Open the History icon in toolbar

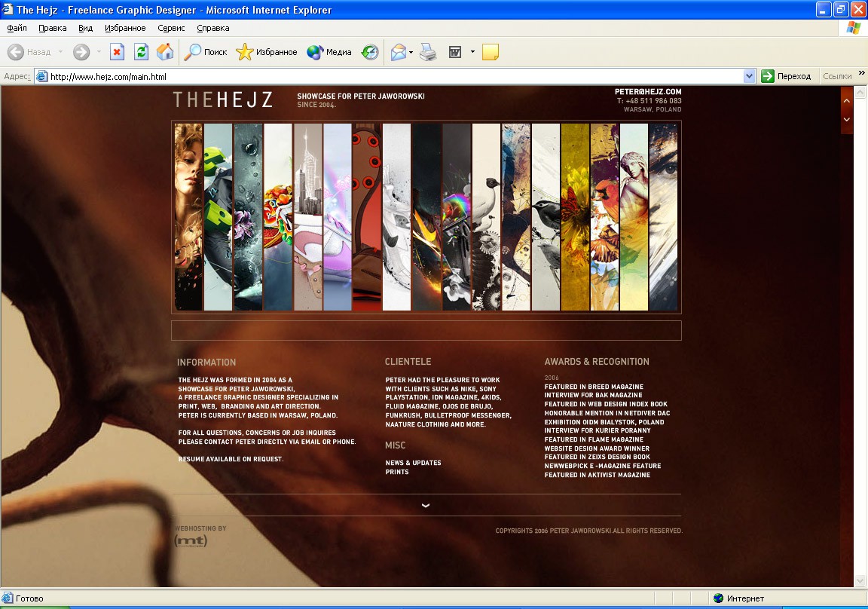tap(370, 52)
